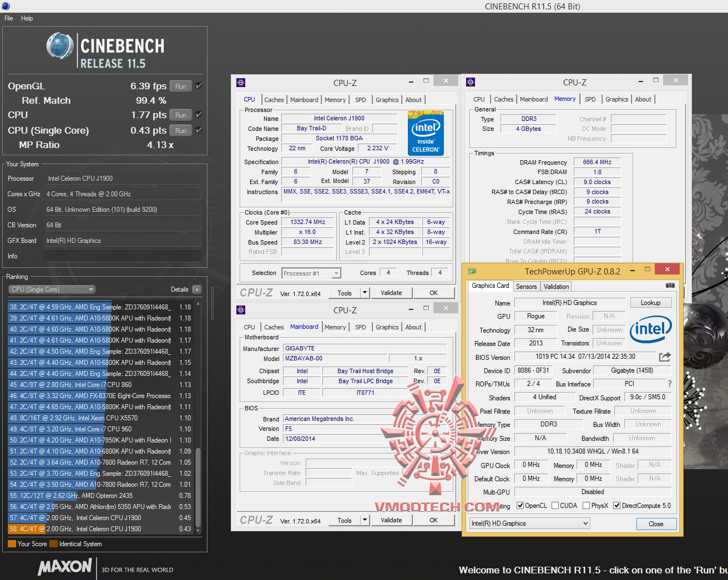Click the Core Speed 1332.74 MHz value
This screenshot has width=728, height=580.
coord(307,222)
